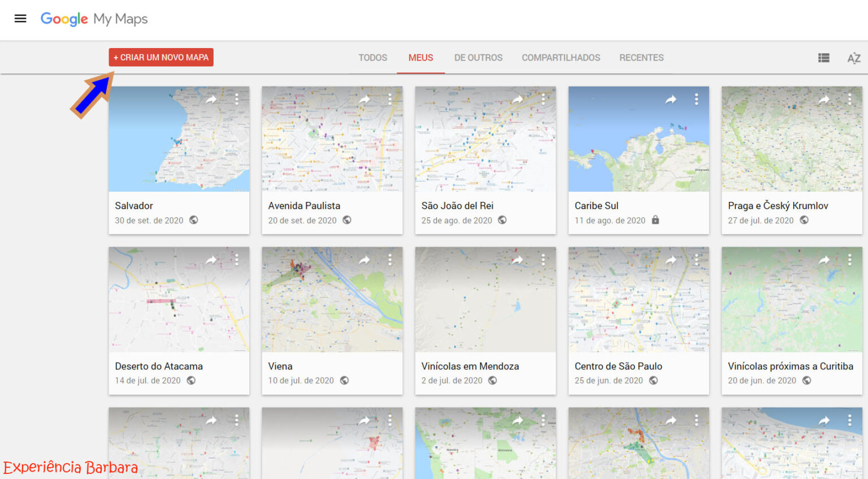Switch to list view layout

(823, 58)
